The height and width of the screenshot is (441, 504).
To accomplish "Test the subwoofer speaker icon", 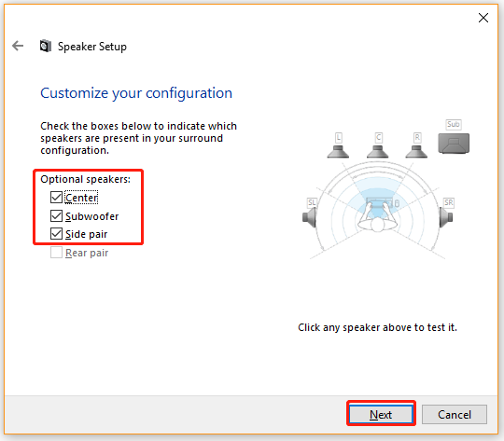I will tap(454, 144).
